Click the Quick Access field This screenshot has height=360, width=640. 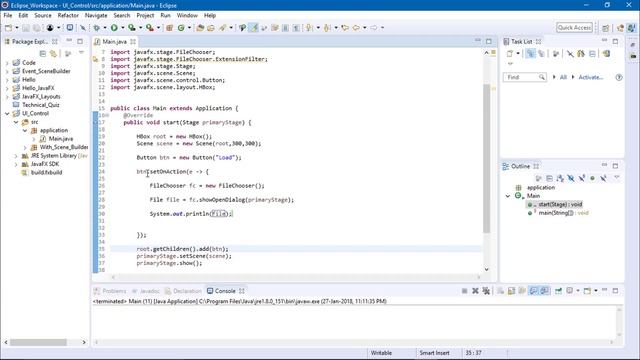coord(574,28)
